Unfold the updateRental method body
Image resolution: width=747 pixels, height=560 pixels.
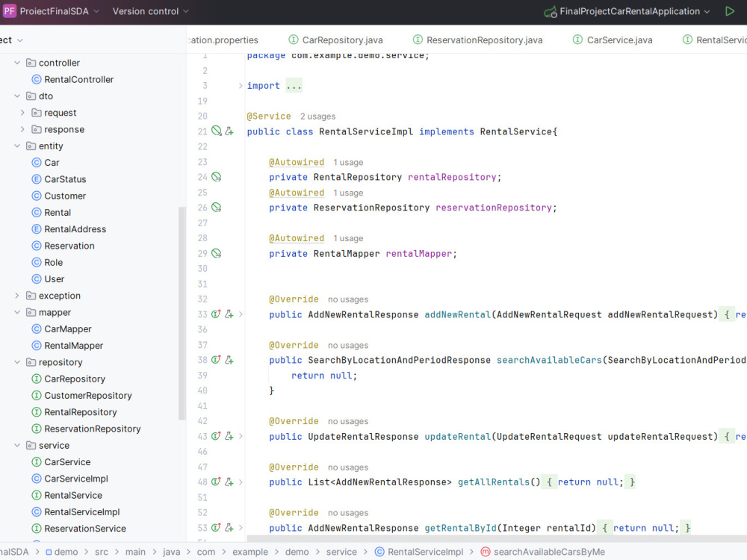[x=241, y=436]
